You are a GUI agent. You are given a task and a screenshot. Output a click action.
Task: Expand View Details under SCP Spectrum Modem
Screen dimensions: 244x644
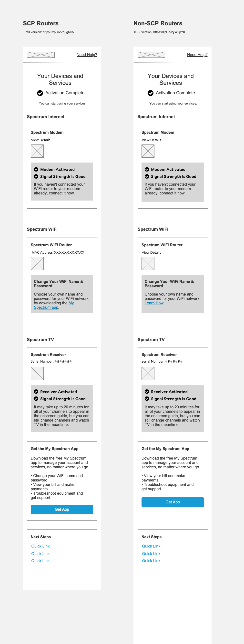point(41,140)
